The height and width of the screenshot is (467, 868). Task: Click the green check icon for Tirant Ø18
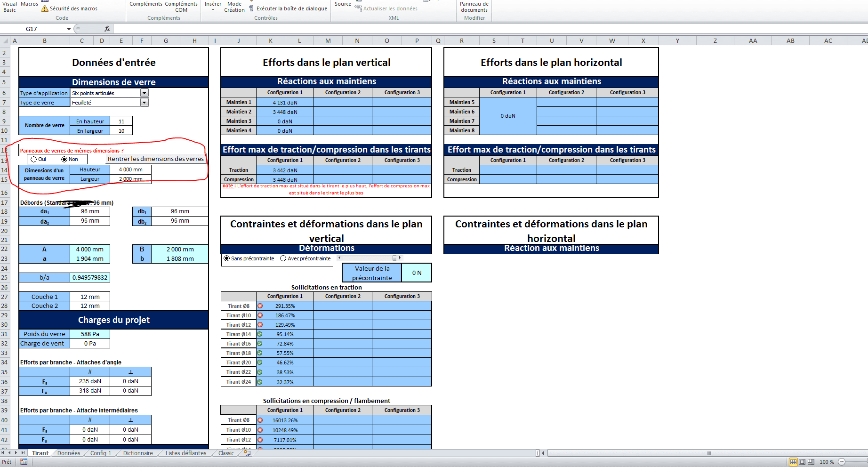(x=260, y=353)
